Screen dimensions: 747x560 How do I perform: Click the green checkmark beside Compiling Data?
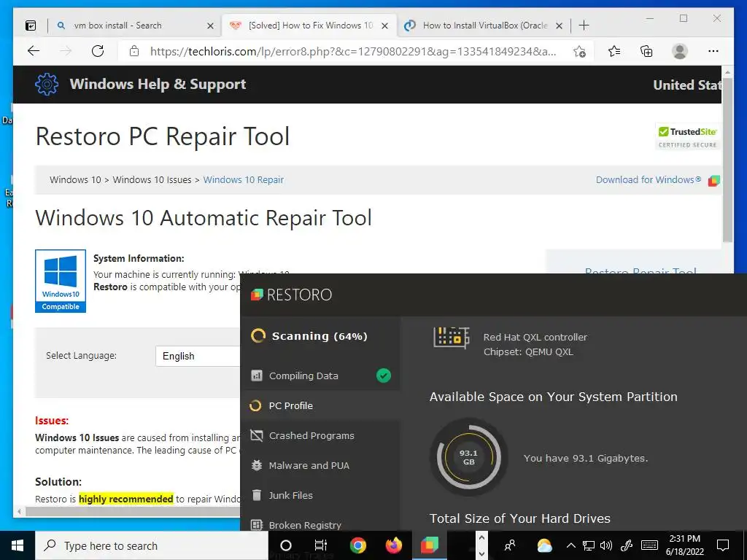(x=384, y=376)
